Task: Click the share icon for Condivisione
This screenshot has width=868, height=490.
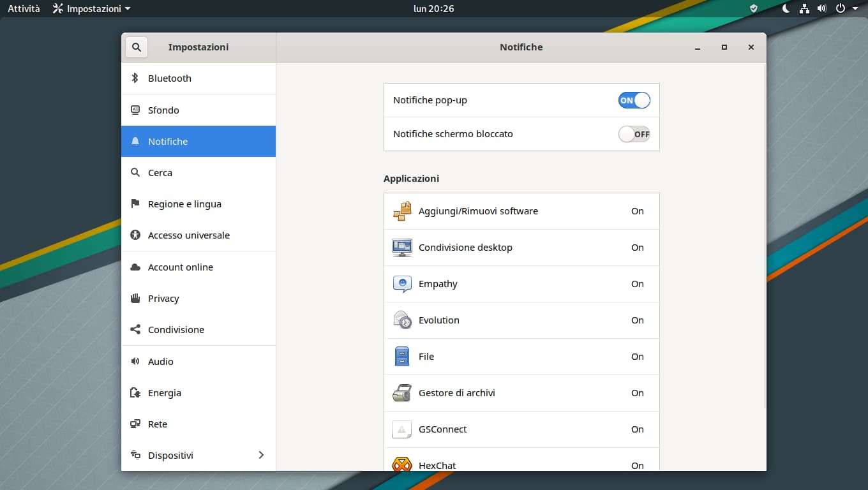Action: pos(135,329)
